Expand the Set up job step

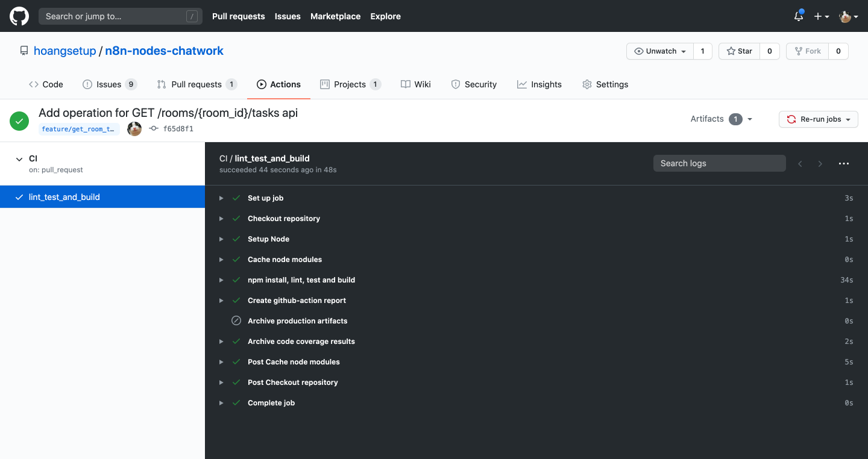pos(221,198)
